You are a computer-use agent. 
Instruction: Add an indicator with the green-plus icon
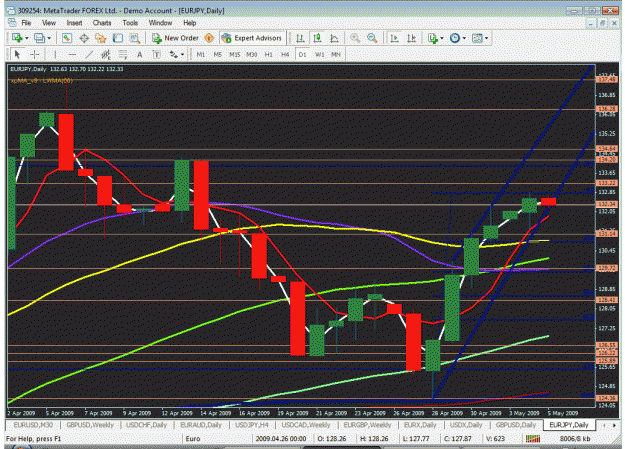click(x=432, y=38)
